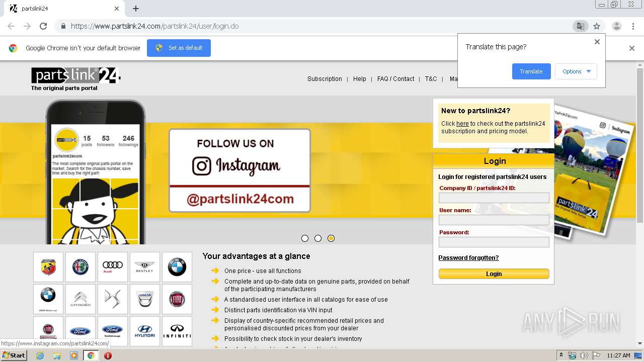Go back with browser back arrow
This screenshot has width=644, height=362.
pos(11,26)
